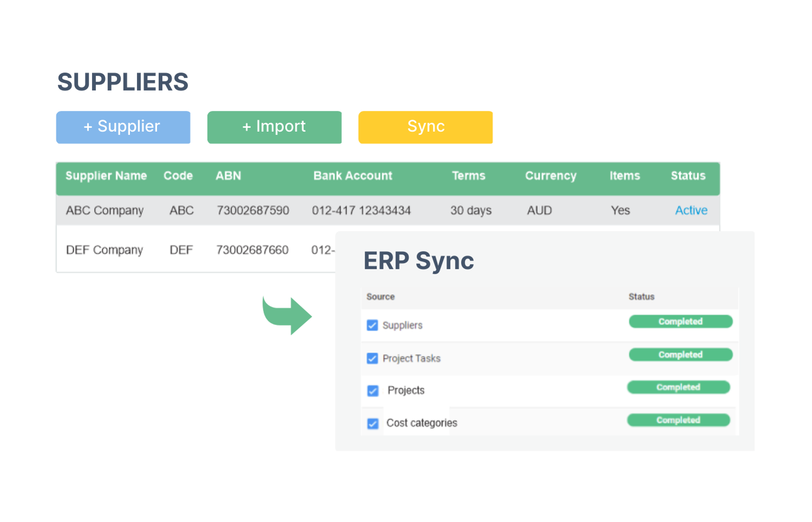Select the Completed badge in the Projects row
Screen dimensions: 812x522
click(x=678, y=387)
